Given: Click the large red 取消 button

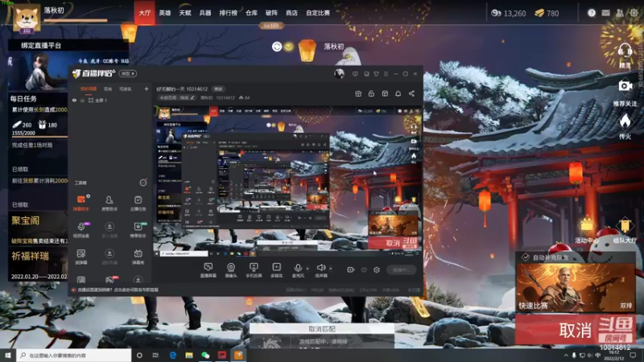Looking at the screenshot, I should click(576, 330).
